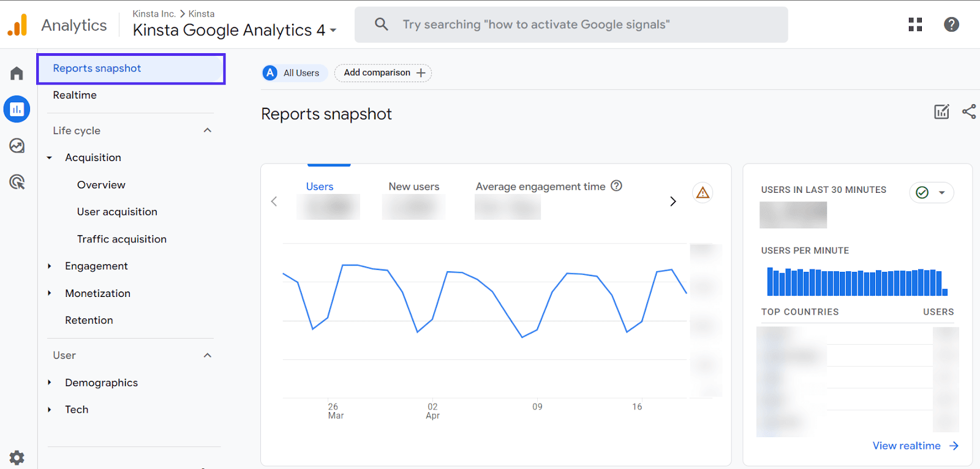Expand the Monetization tree node

pos(50,293)
